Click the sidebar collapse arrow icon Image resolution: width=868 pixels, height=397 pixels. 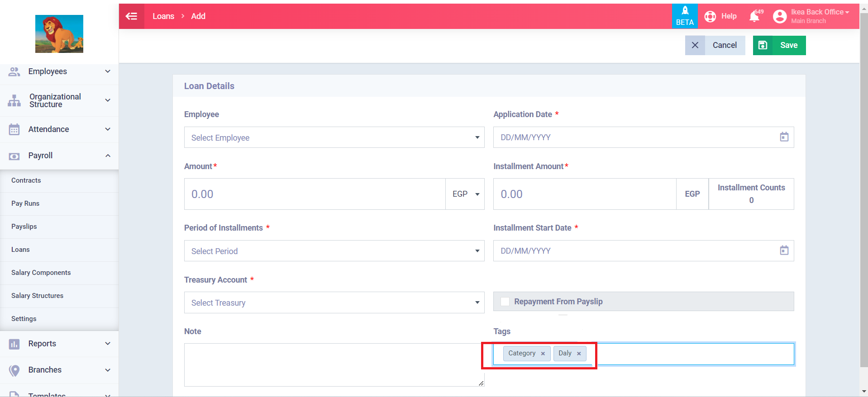[131, 16]
